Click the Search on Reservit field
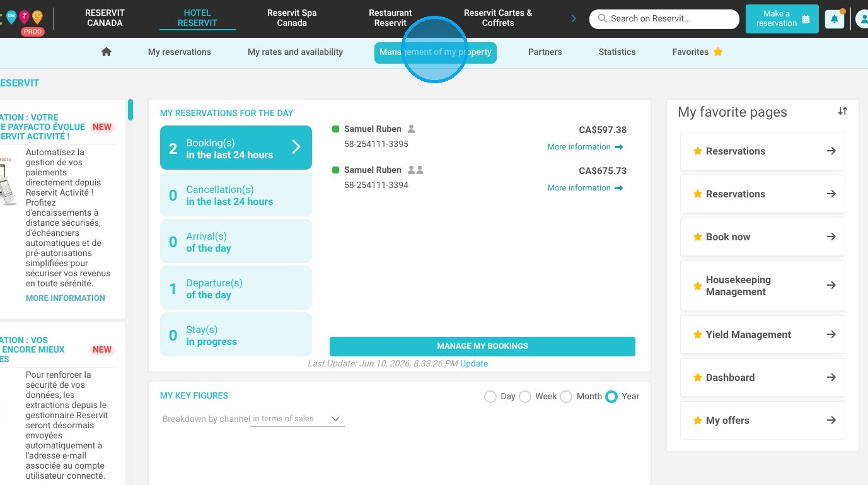 [664, 19]
